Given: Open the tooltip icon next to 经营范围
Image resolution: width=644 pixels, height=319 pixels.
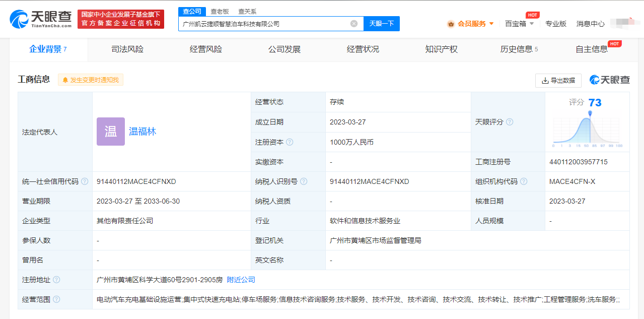Looking at the screenshot, I should 55,299.
